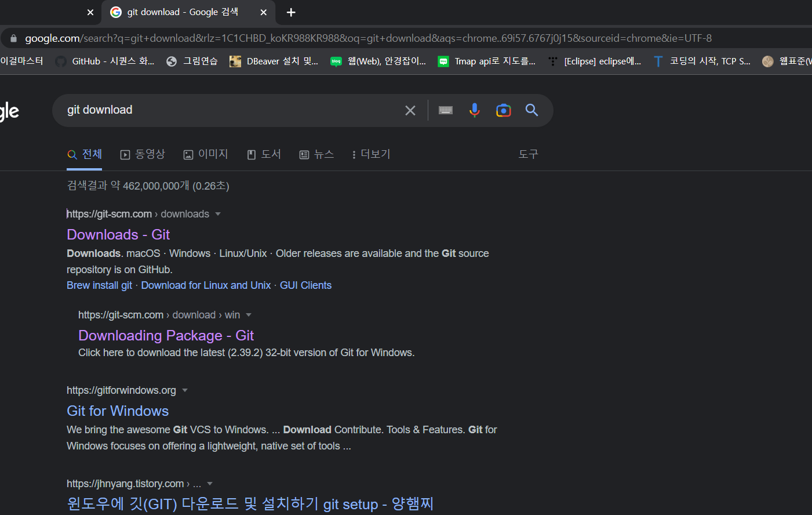The image size is (812, 515).
Task: Switch to the 뉴스 results tab
Action: pos(316,154)
